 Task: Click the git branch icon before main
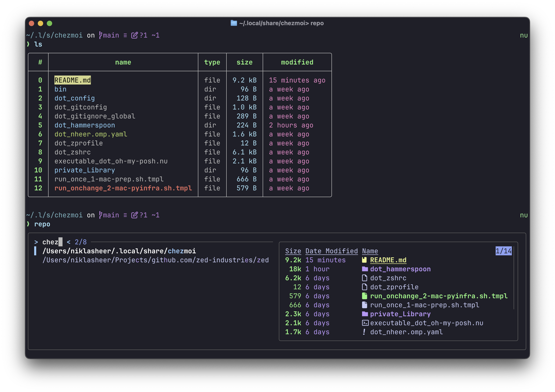[101, 35]
